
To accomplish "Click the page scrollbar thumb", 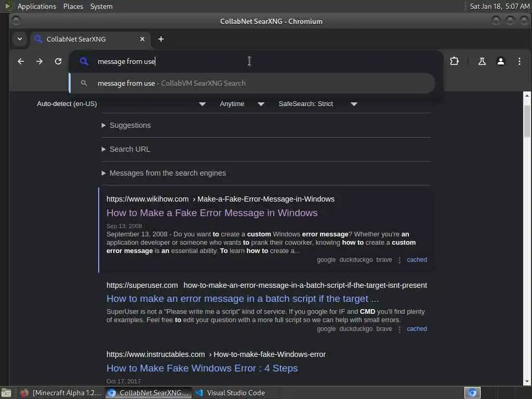I will coord(527,121).
